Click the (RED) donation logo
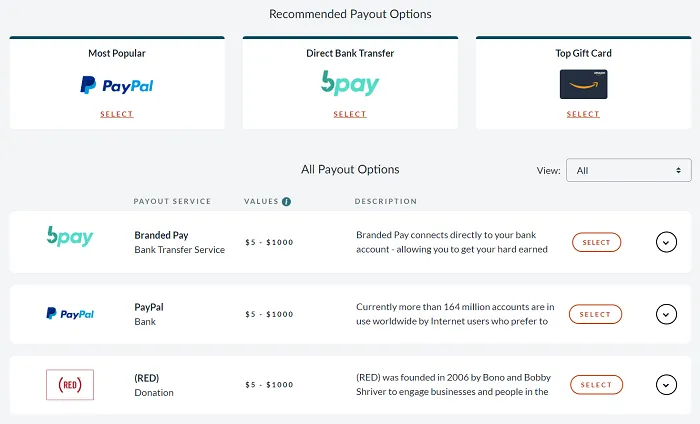Image resolution: width=700 pixels, height=424 pixels. click(70, 385)
